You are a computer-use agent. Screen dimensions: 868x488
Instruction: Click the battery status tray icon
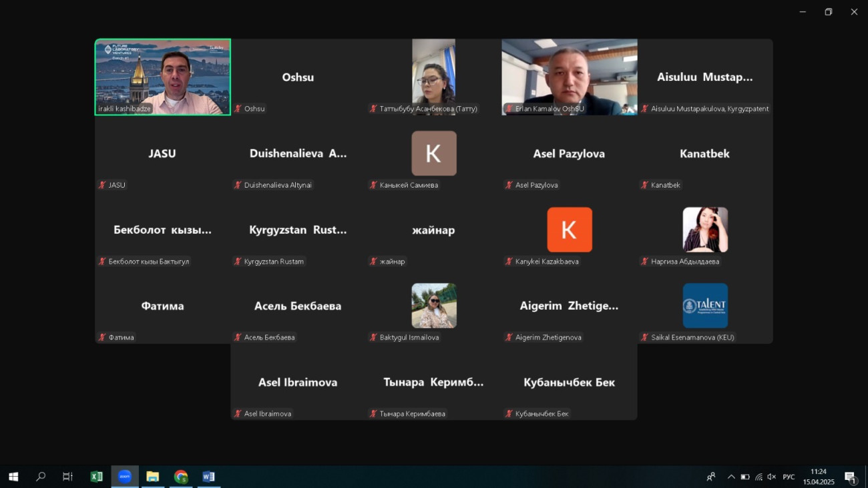point(745,477)
